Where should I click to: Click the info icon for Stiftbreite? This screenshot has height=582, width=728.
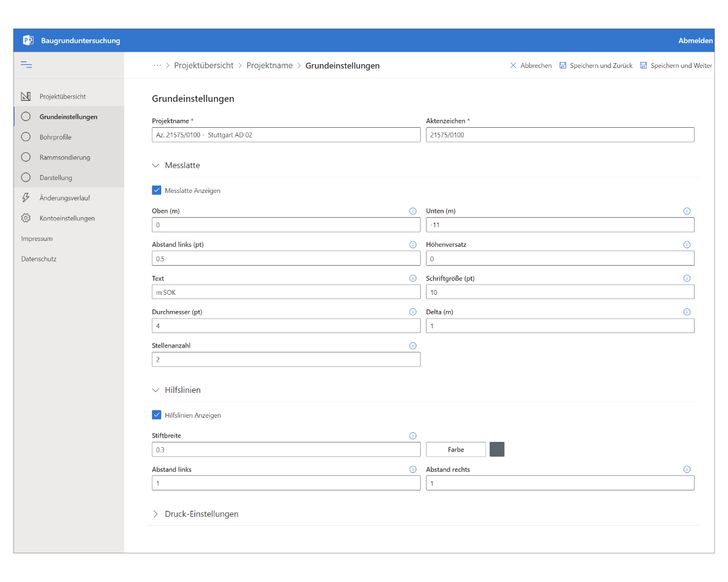(413, 436)
